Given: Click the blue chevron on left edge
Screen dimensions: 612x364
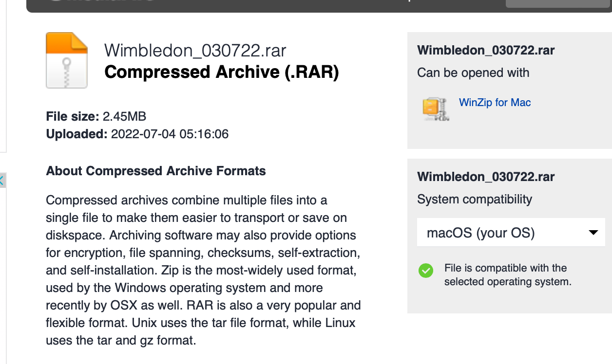Looking at the screenshot, I should coord(1,181).
